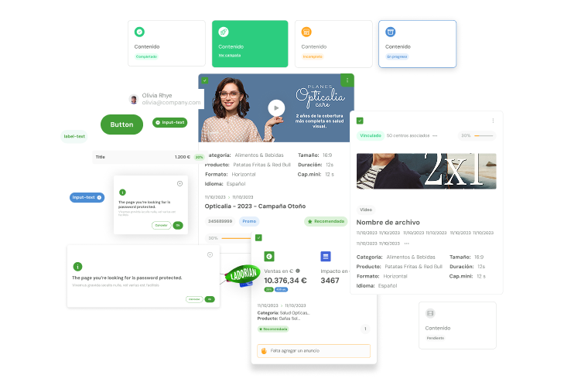Open three-dot menu on Opticalia video card
588x392 pixels.
pyautogui.click(x=347, y=80)
